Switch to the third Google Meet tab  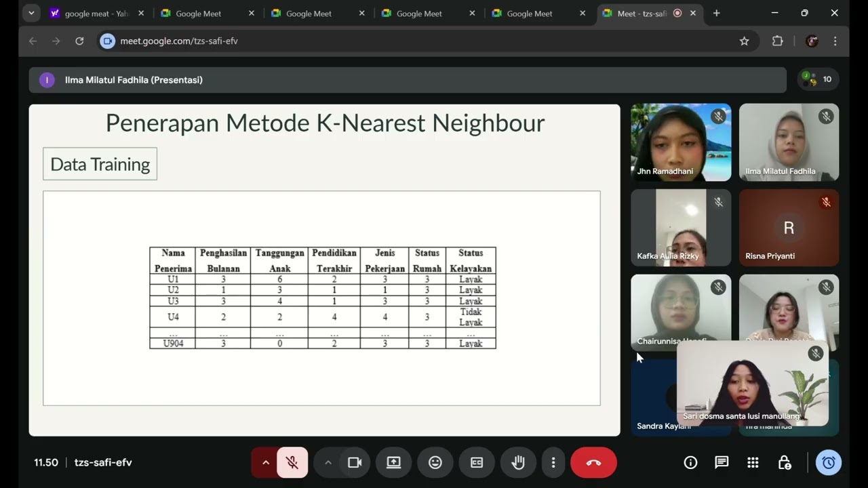coord(429,13)
